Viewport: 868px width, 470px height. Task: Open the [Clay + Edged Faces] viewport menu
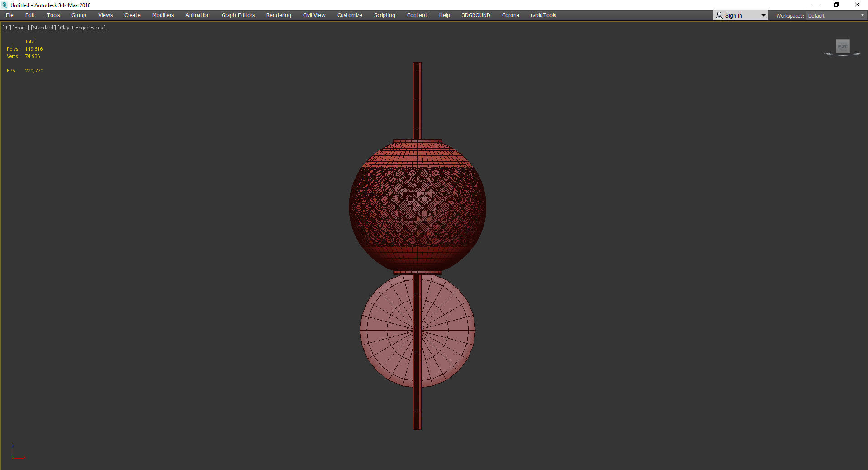tap(82, 28)
